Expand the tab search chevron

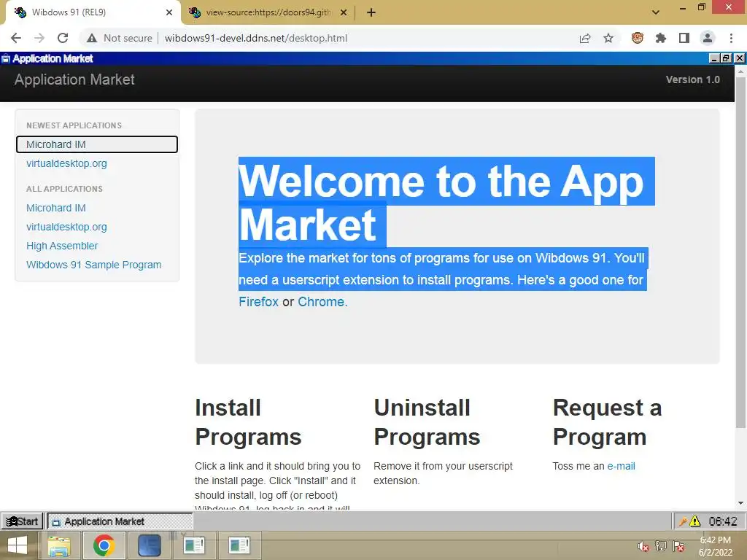[656, 12]
